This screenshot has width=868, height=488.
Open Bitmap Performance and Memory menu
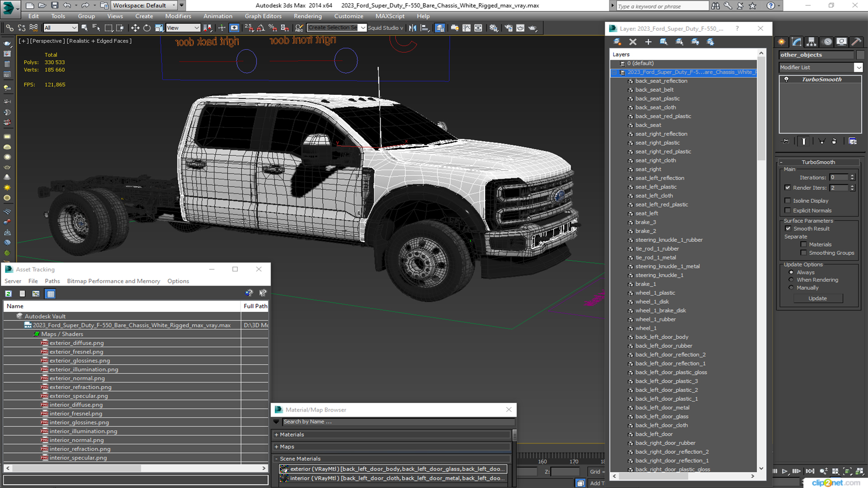pyautogui.click(x=113, y=281)
